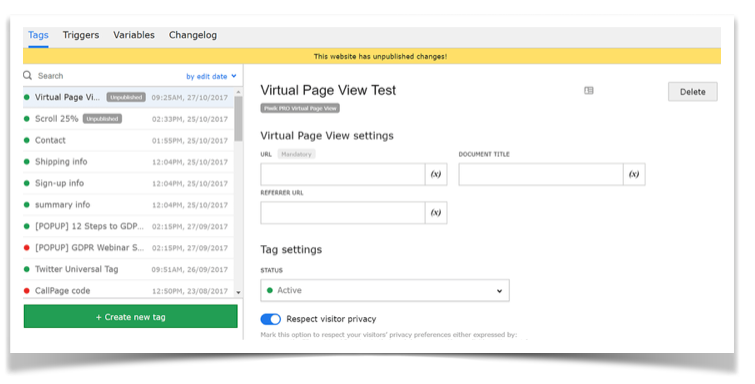Toggle Respect visitor privacy switch
This screenshot has height=384, width=755.
click(x=271, y=319)
